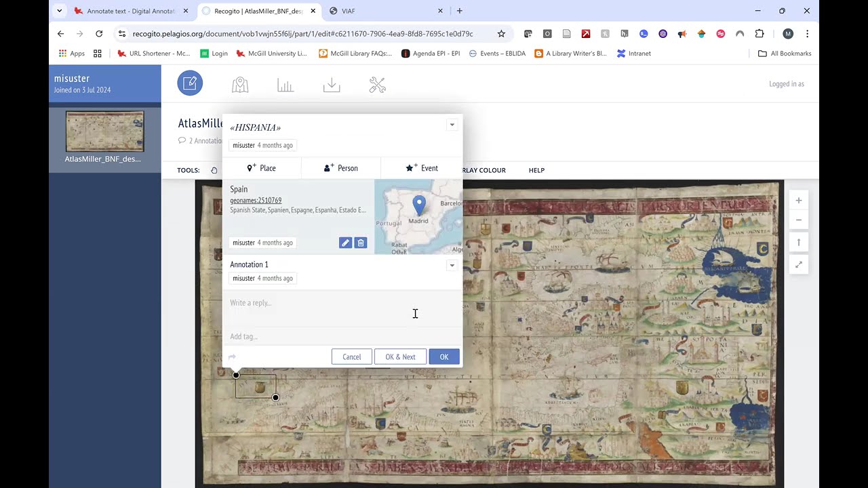Click the OK & Next button
Viewport: 868px width, 488px height.
click(400, 357)
